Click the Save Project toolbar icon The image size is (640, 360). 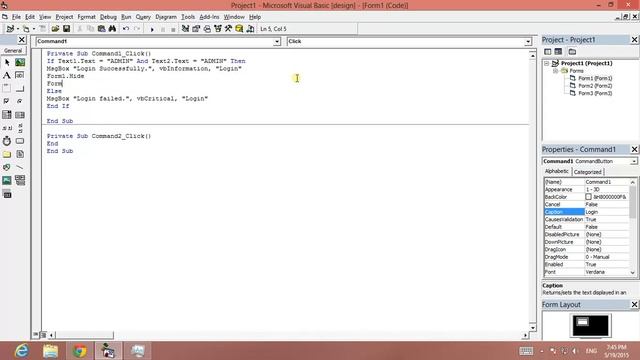click(66, 29)
